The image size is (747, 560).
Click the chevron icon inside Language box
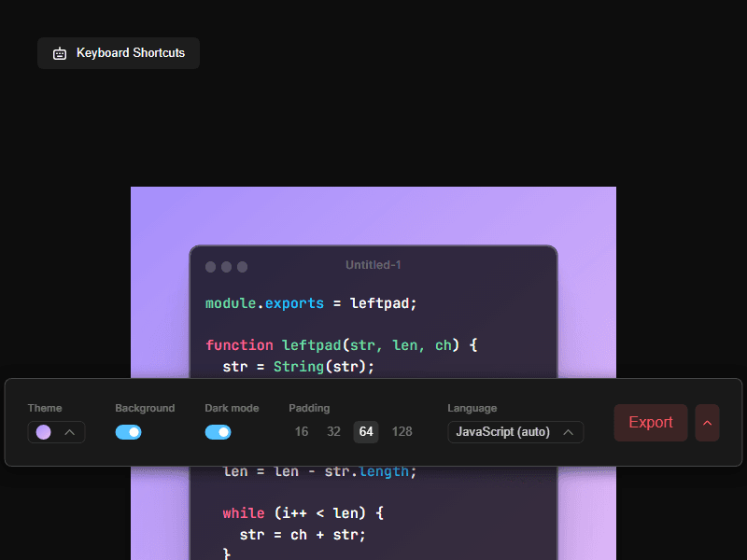coord(568,432)
